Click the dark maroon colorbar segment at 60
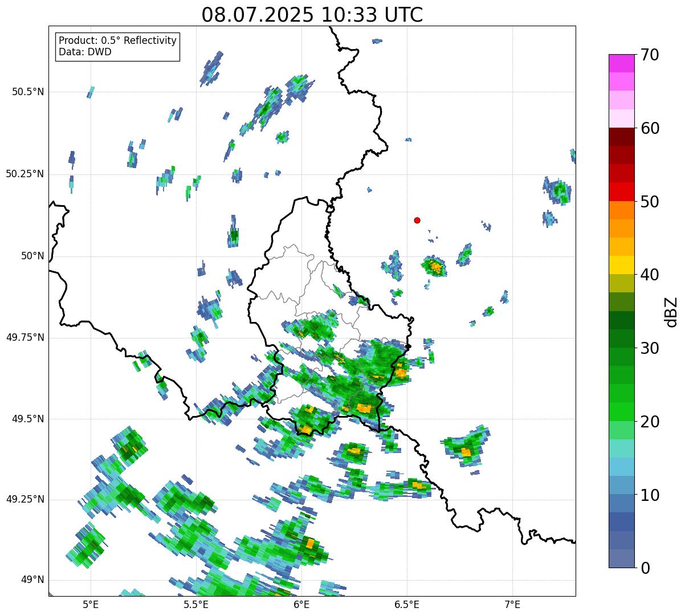Viewport: 685px width, 616px height. tap(621, 137)
